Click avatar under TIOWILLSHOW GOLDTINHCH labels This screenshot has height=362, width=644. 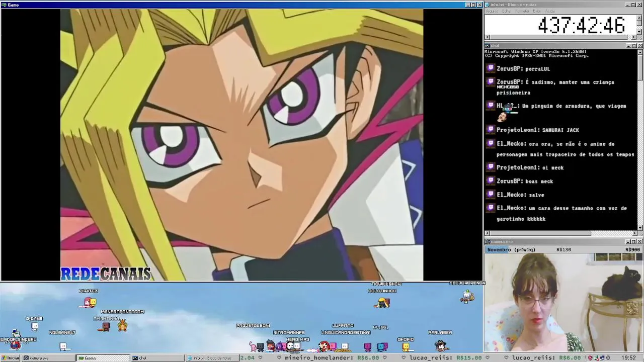(382, 302)
